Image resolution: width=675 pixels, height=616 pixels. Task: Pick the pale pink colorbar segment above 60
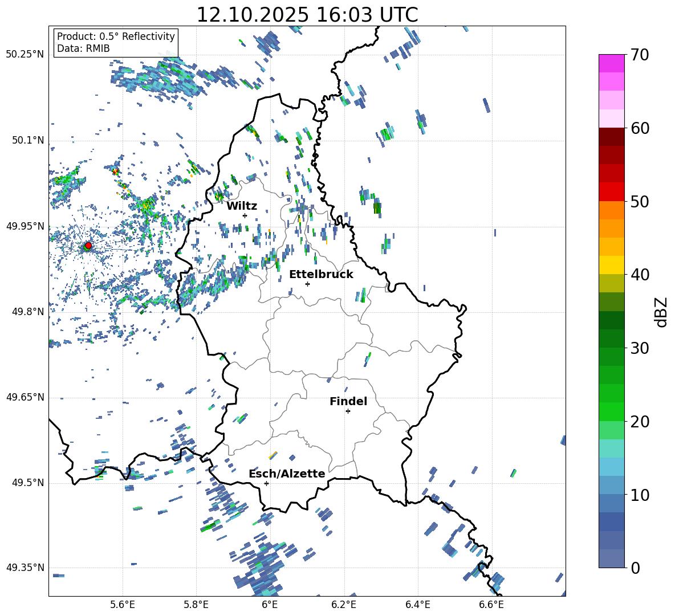tap(611, 119)
